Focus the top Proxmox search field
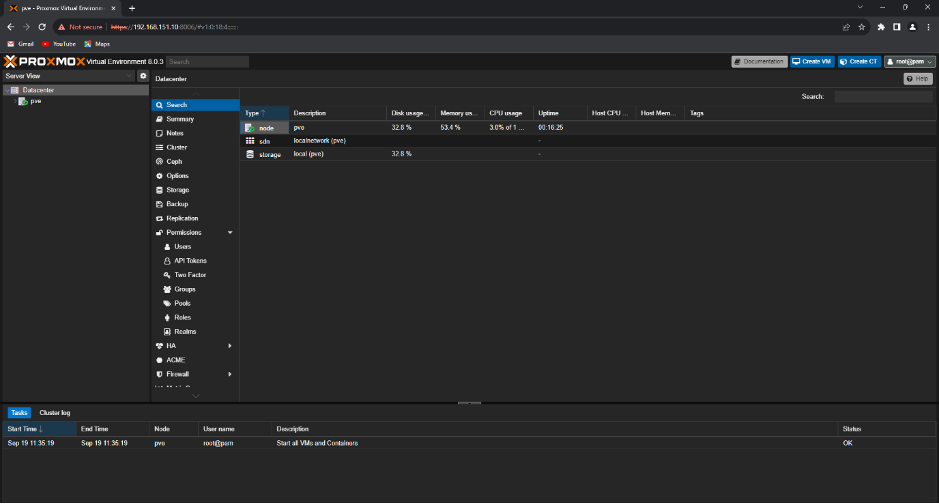The height and width of the screenshot is (504, 939). pos(207,62)
